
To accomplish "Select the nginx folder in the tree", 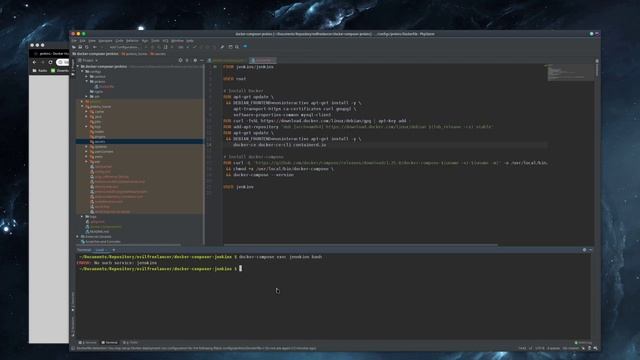I will (x=97, y=91).
